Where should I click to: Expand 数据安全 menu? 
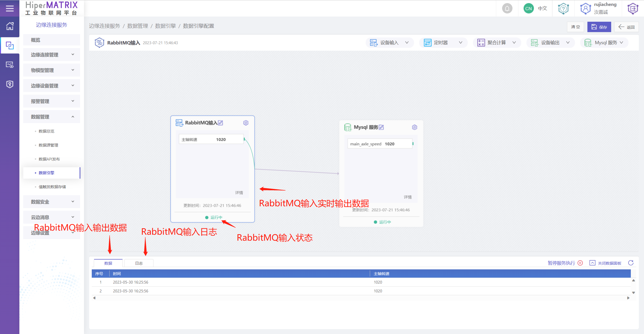(x=52, y=202)
